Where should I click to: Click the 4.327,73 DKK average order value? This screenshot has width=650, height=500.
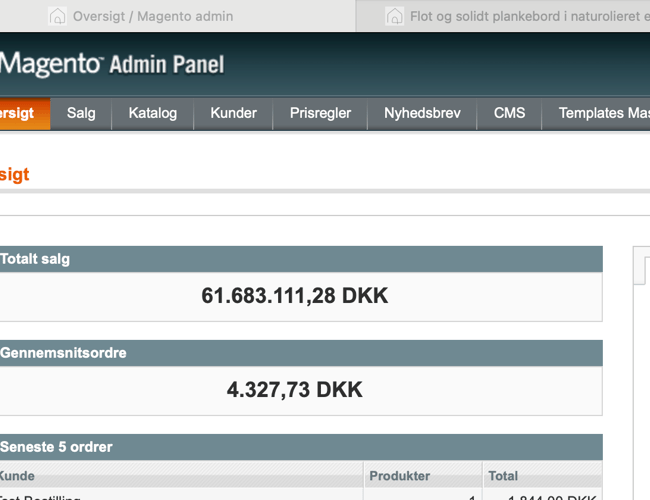pyautogui.click(x=295, y=390)
